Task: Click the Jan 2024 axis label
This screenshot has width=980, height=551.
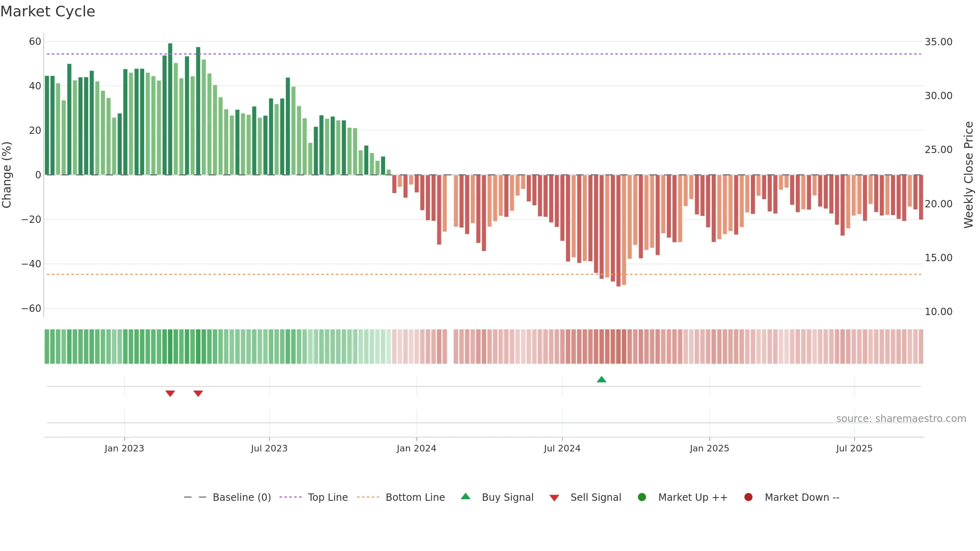Action: pos(416,449)
